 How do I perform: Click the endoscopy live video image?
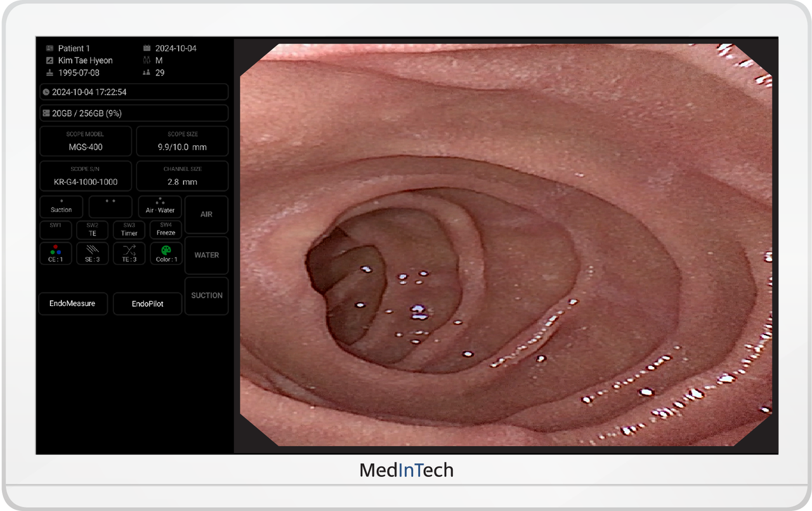[x=506, y=244]
